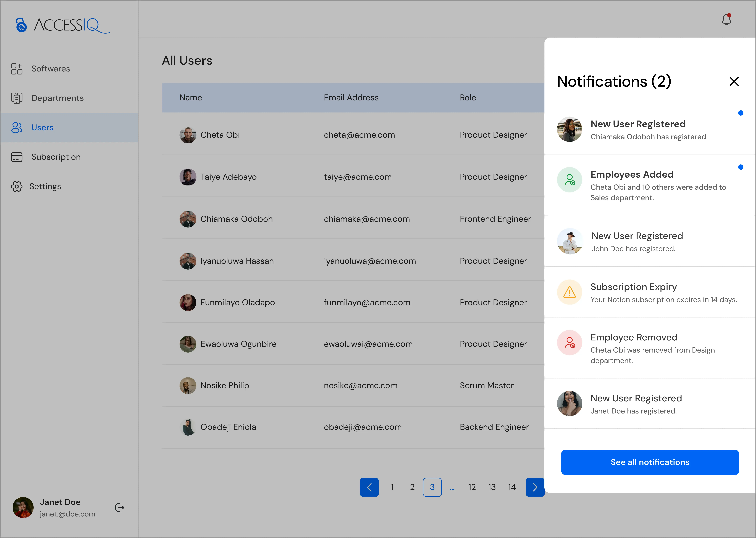Jump to page 14

512,487
